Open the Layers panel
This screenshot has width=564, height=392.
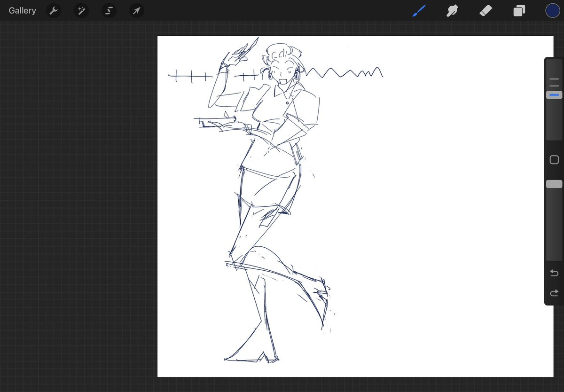click(519, 10)
